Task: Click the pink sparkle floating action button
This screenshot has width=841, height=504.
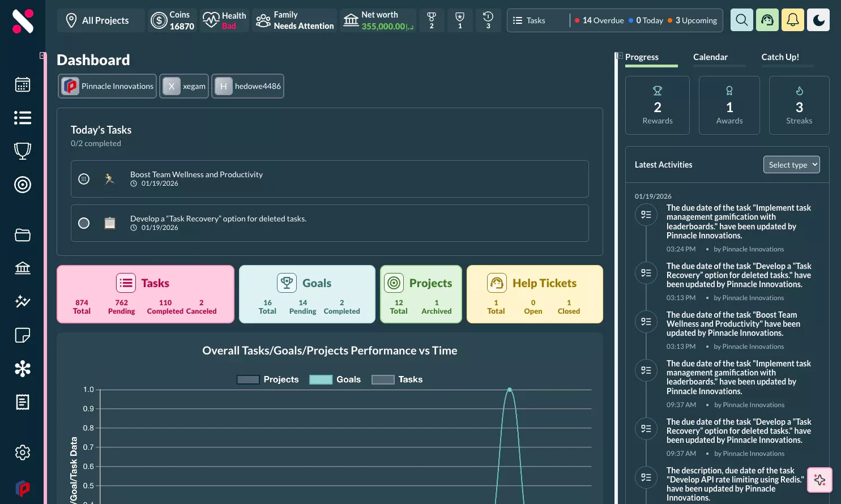Action: 819,480
